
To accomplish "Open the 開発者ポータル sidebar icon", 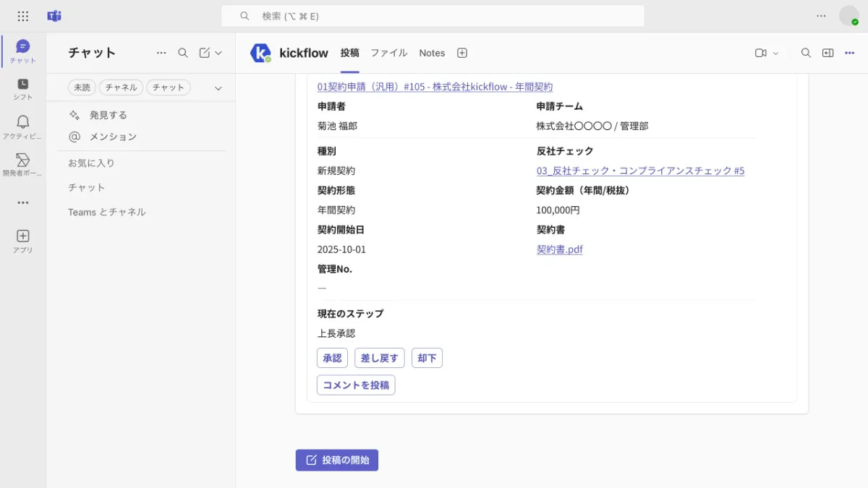I will 23,164.
